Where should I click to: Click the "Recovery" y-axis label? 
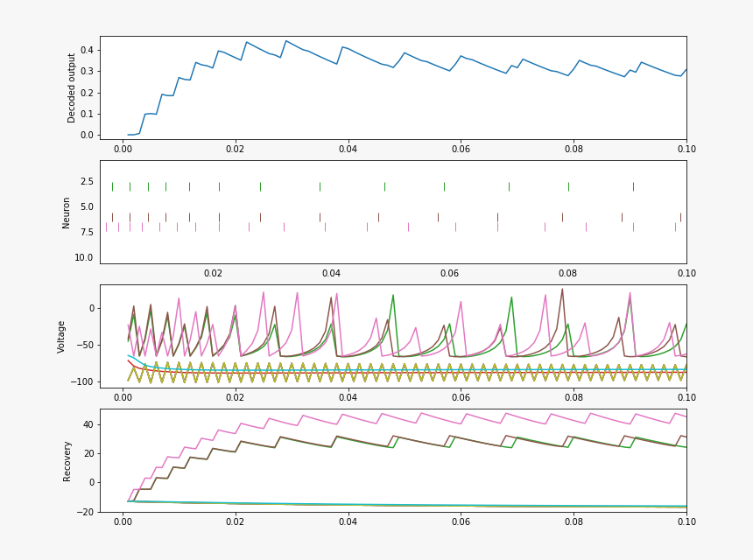click(x=67, y=461)
